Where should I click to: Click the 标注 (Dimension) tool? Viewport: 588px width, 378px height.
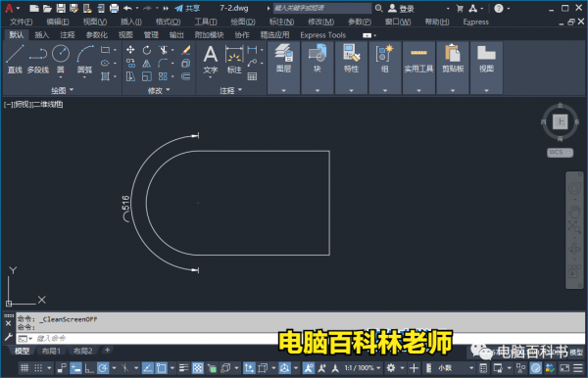click(x=234, y=60)
